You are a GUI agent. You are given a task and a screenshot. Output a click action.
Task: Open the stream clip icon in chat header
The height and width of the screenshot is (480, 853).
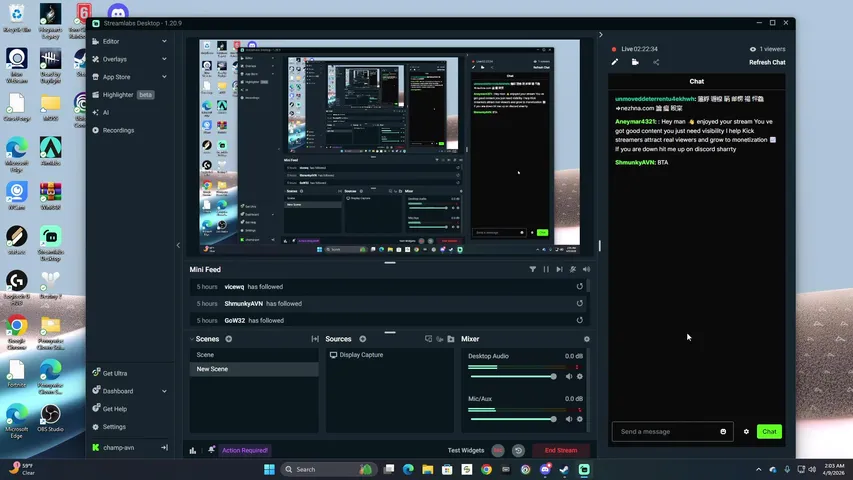[635, 62]
